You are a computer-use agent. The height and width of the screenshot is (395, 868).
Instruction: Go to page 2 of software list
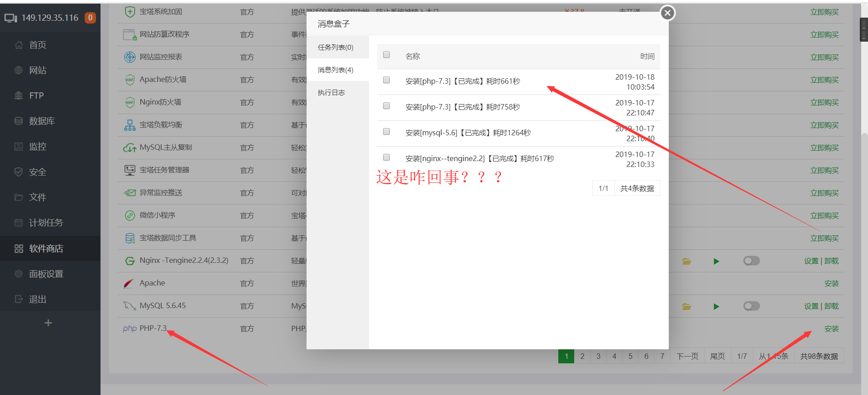pos(582,356)
